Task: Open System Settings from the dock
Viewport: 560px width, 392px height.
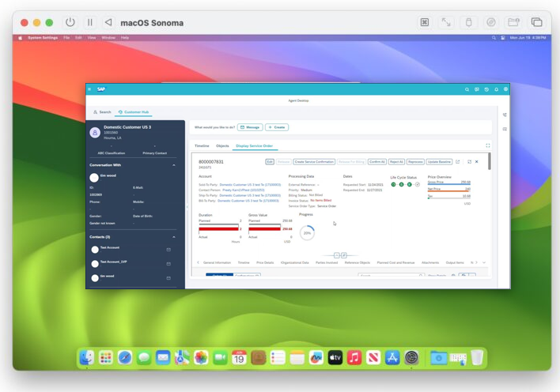Action: point(411,357)
